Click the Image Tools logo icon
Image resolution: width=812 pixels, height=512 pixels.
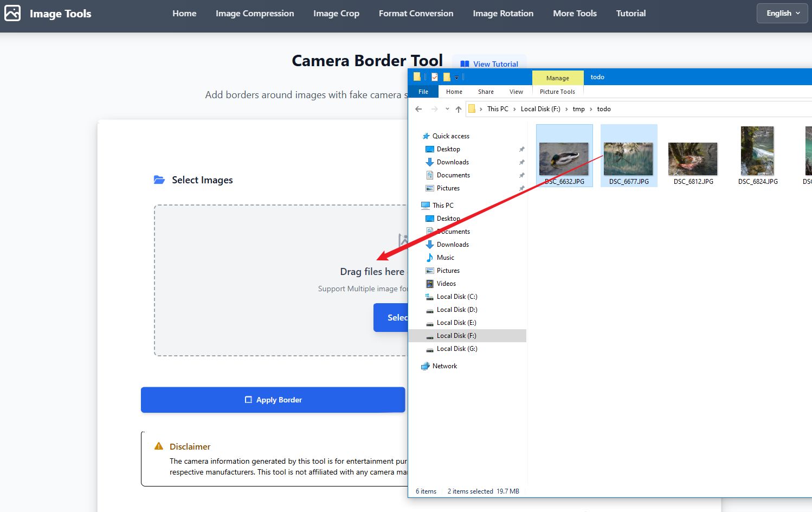click(12, 13)
